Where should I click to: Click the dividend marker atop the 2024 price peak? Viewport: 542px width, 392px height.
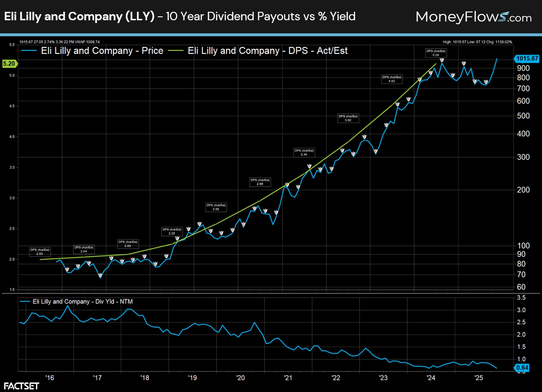441,60
